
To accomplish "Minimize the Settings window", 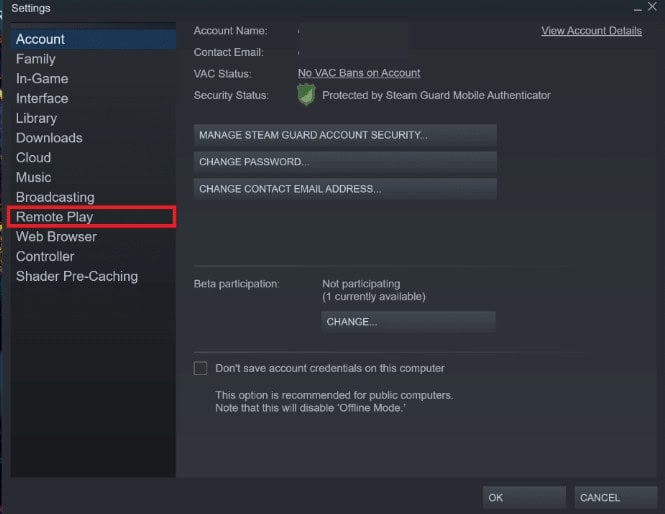I will (637, 8).
